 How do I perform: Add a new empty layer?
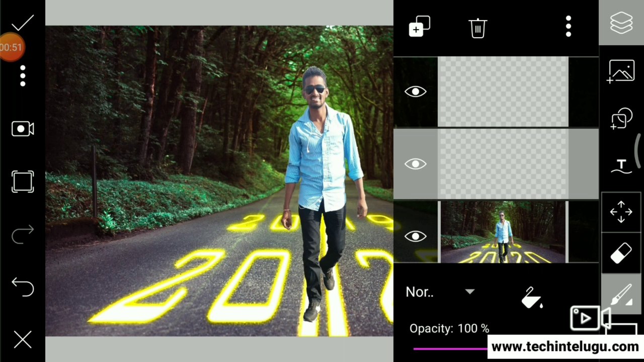coord(419,27)
